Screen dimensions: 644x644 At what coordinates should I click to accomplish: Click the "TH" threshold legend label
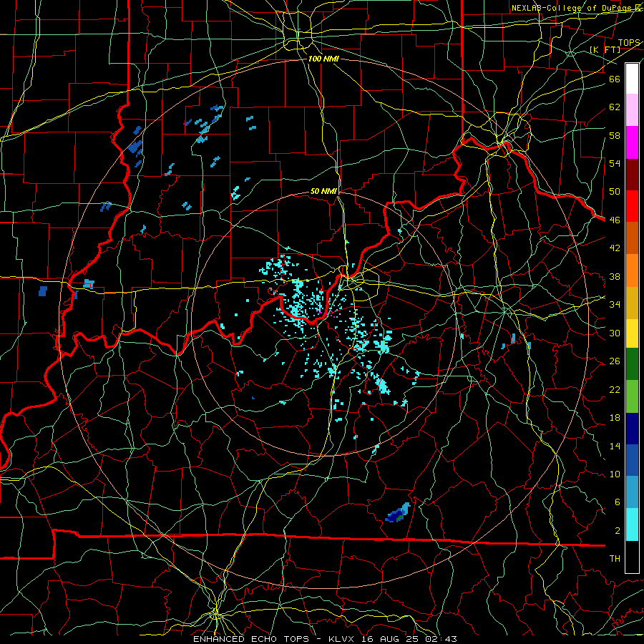(x=615, y=559)
